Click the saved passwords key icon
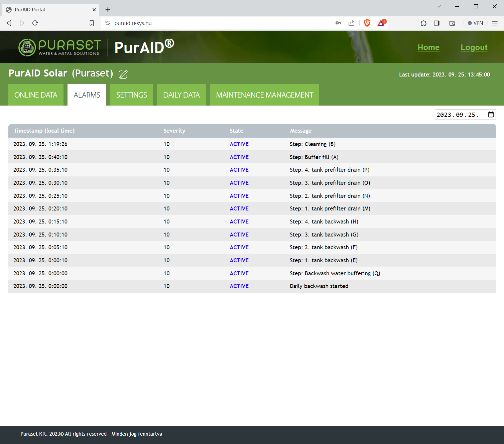Screen dimensions: 504x444 pos(338,23)
